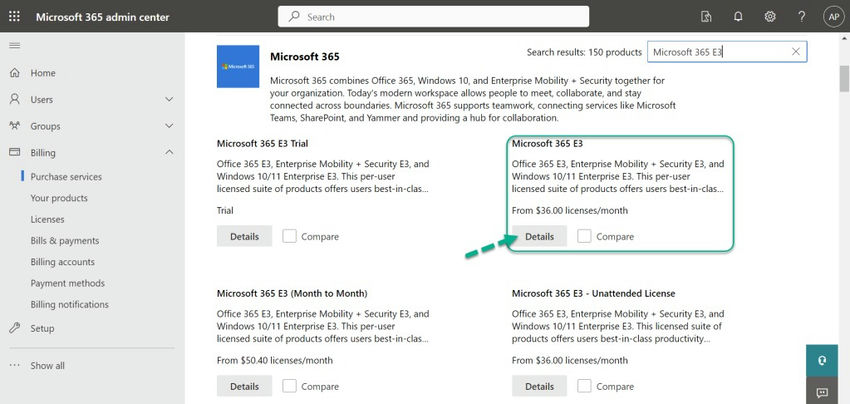The image size is (850, 404).
Task: Open Details for Microsoft 365 E3 (Month to Month)
Action: (244, 386)
